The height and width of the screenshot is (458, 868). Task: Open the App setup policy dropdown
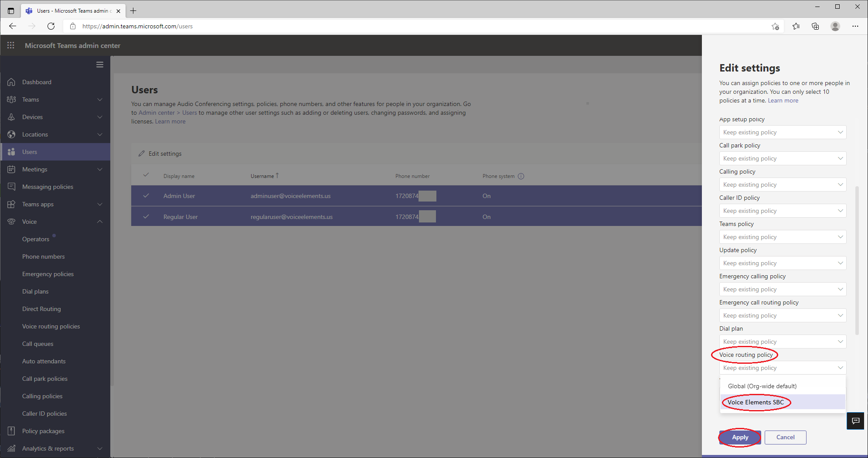783,132
